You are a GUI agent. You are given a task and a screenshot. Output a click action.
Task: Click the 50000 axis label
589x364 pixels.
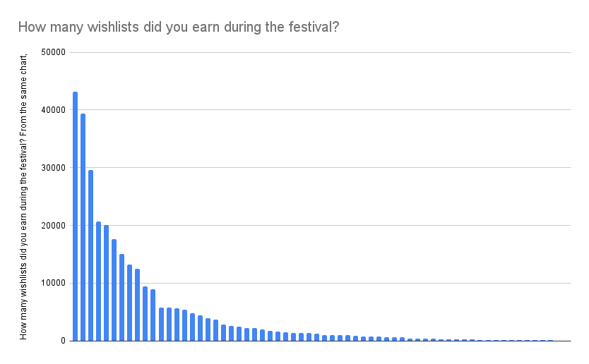click(x=54, y=52)
